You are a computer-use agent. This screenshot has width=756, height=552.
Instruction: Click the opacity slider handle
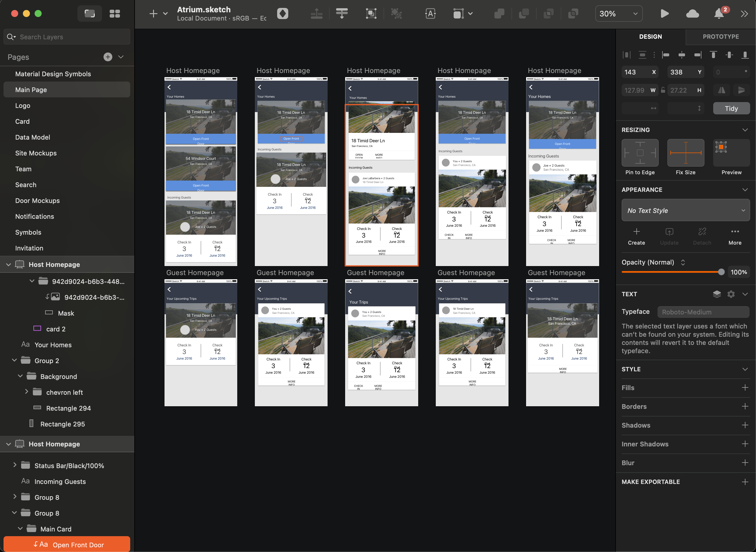tap(721, 272)
